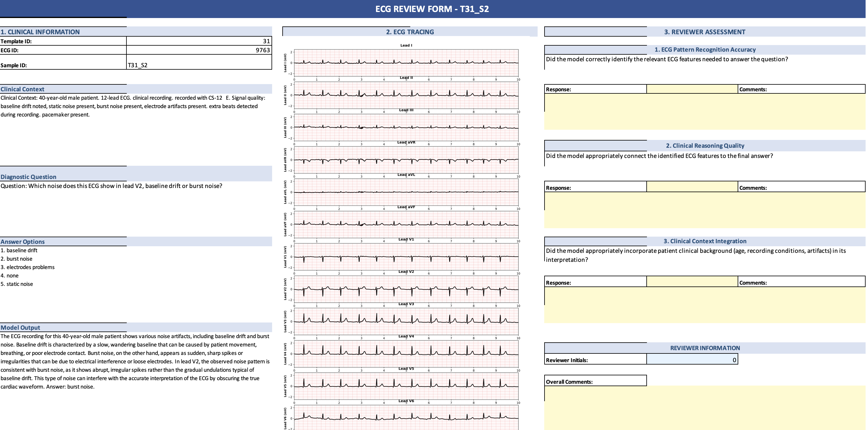Select the ECG ID value cell 9763

pos(199,50)
